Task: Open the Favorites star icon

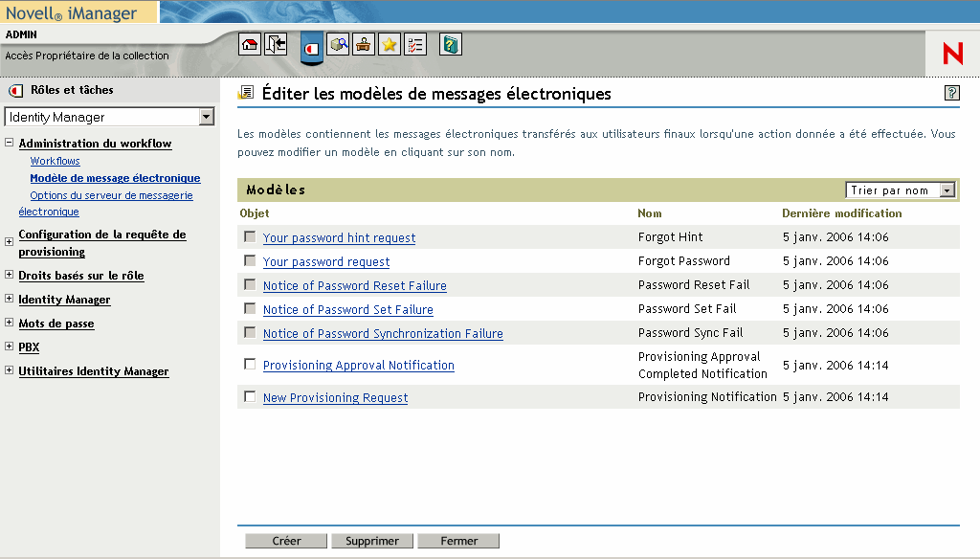Action: pos(390,44)
